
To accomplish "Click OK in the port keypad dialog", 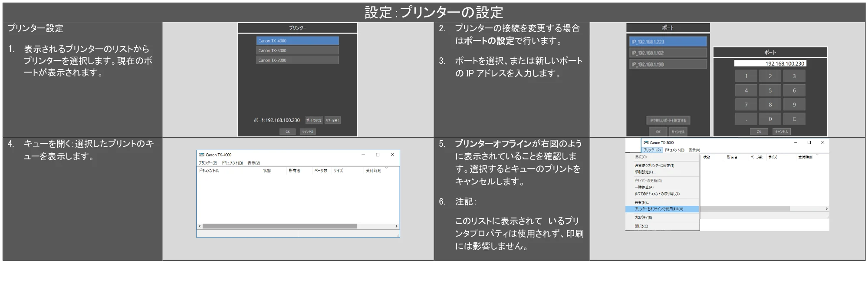I will (759, 132).
